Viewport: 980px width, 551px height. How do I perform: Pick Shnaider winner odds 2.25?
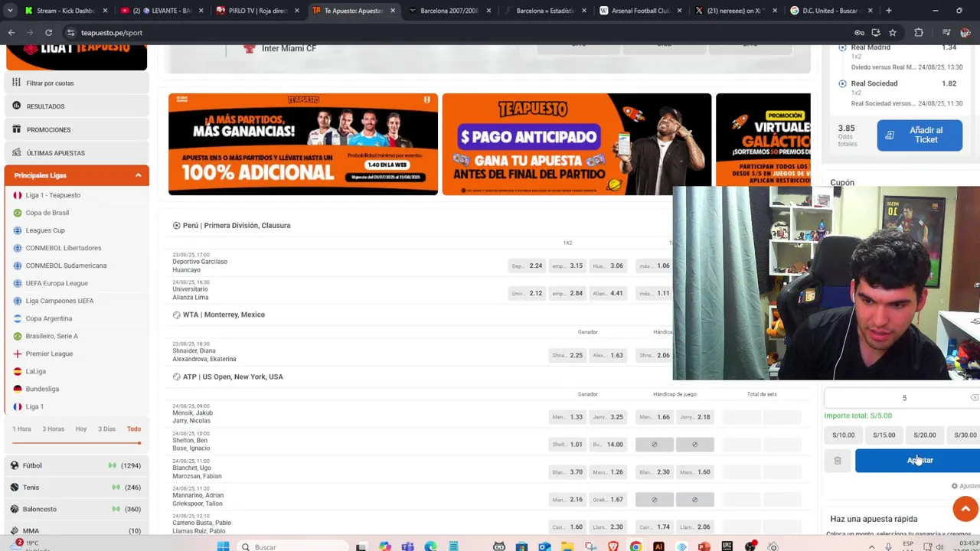(x=567, y=355)
